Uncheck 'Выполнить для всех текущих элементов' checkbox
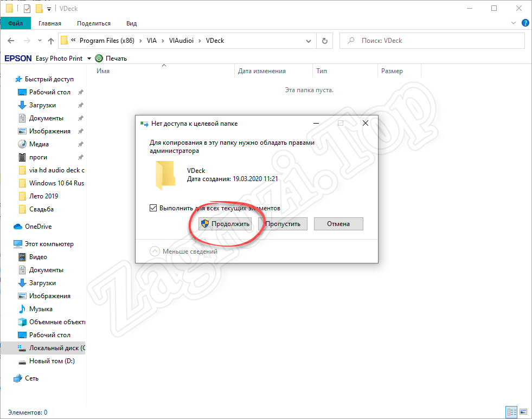532x419 pixels. tap(153, 208)
